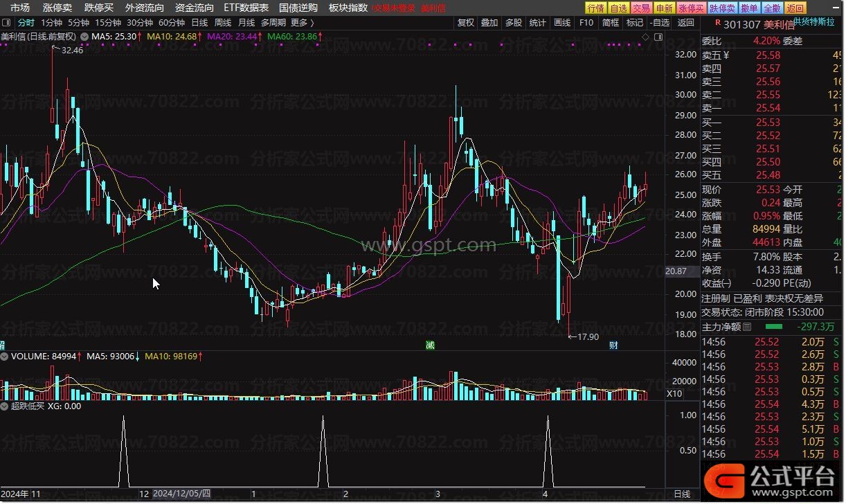Click the 涨停买 quick trade button
Screen dimensions: 846x504
point(690,8)
